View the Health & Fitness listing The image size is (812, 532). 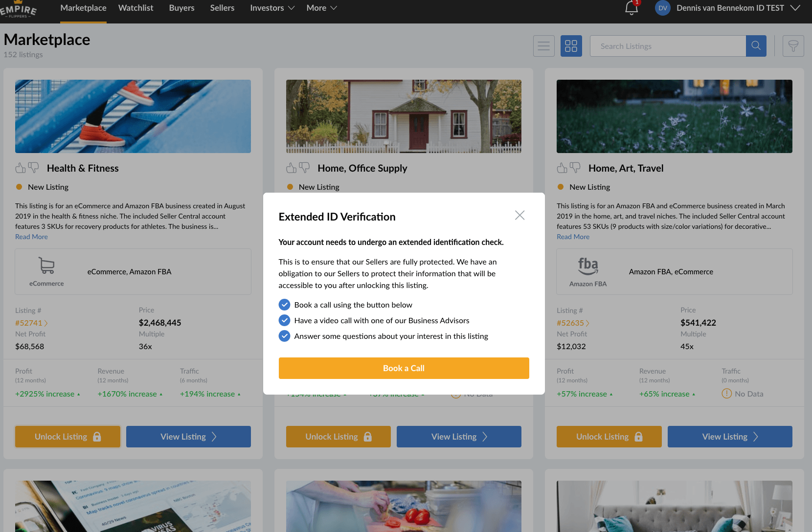(188, 437)
